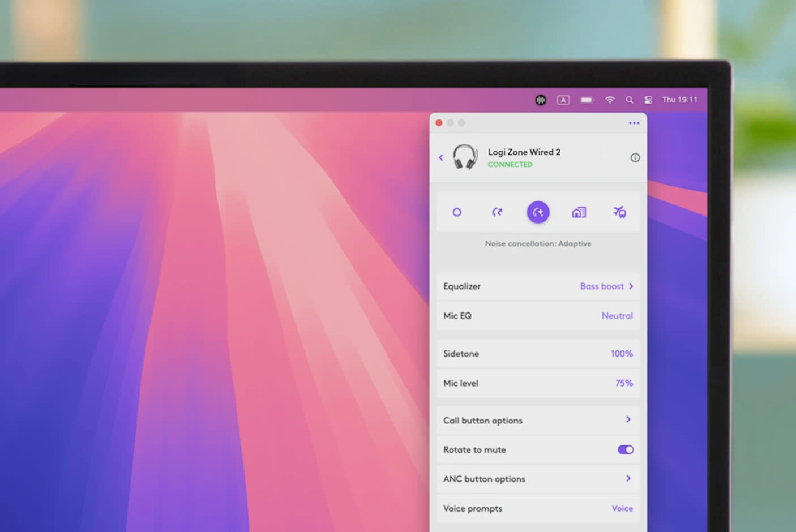Select the second noise cancellation mode icon
The height and width of the screenshot is (532, 796).
point(497,212)
